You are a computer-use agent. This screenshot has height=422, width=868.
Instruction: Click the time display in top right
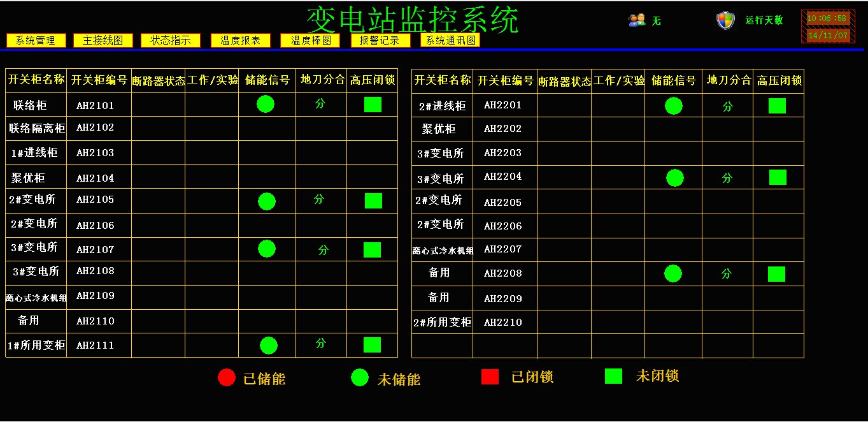(x=827, y=18)
